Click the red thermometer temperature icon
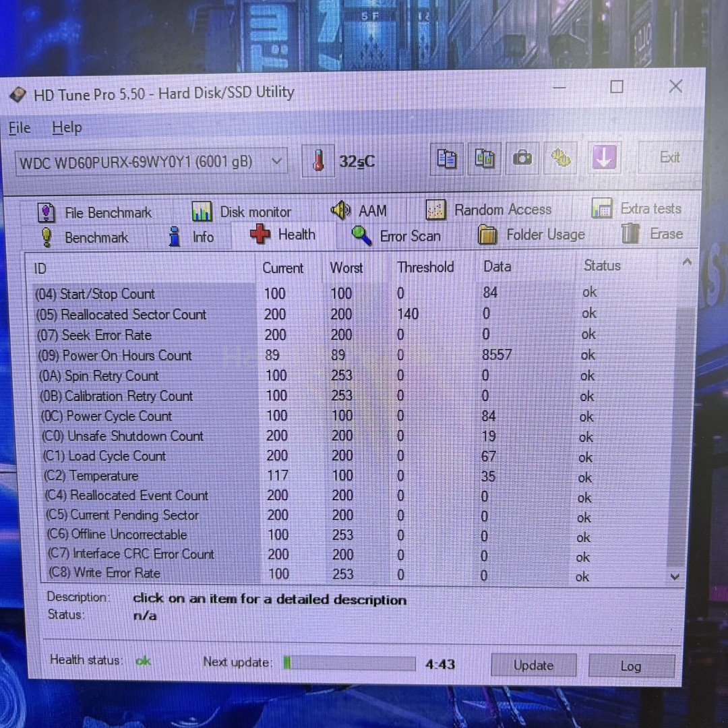The image size is (728, 728). (x=318, y=160)
